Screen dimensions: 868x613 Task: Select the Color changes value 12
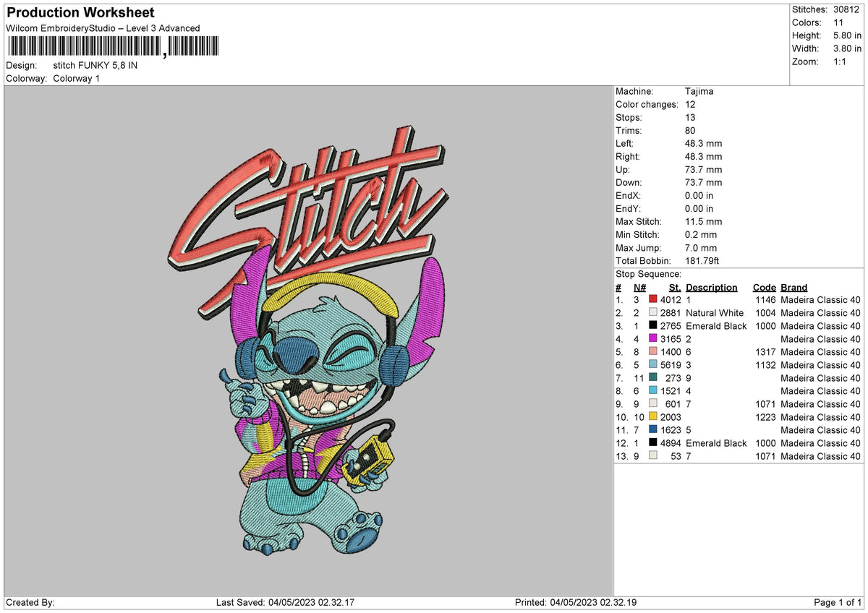[690, 105]
